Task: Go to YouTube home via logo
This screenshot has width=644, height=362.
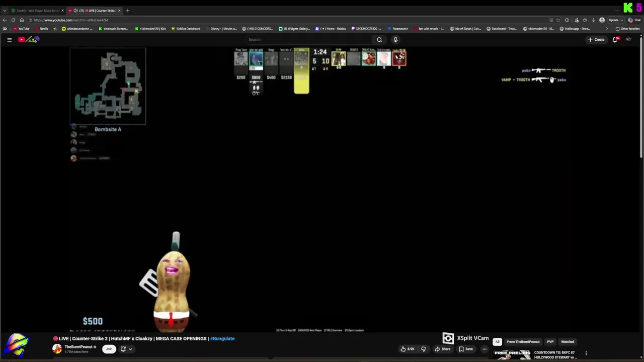Action: click(29, 40)
